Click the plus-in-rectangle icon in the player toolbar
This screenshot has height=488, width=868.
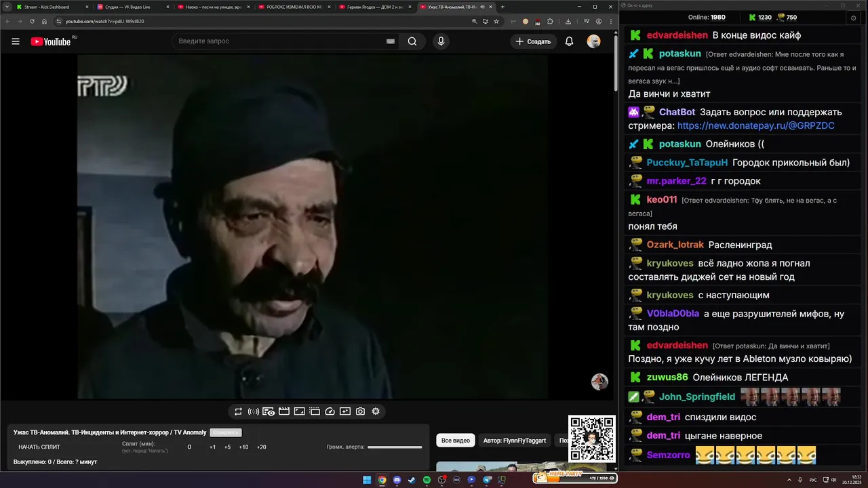345,411
